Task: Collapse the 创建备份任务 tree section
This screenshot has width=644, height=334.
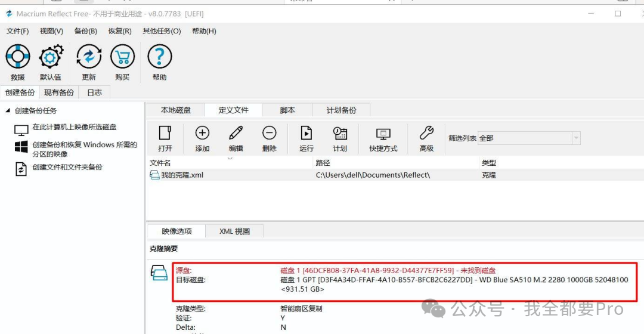Action: [8, 111]
